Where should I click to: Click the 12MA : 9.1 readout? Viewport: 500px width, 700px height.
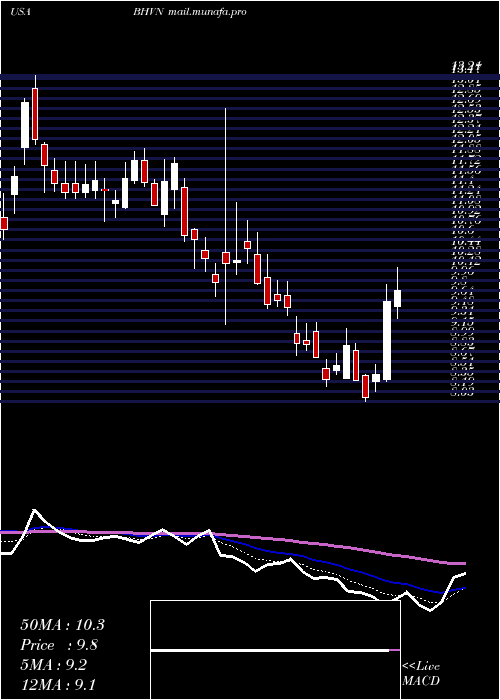(58, 684)
